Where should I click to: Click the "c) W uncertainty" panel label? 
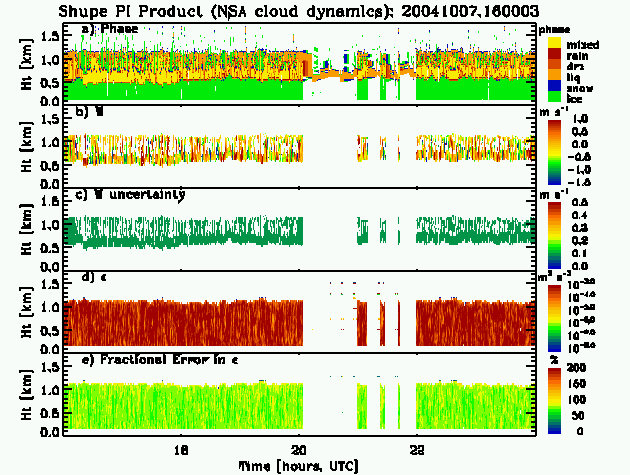(130, 195)
